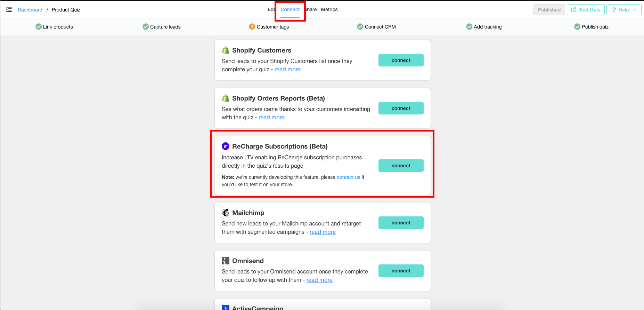Click the Shopify Orders Reports logo icon
Viewport: 644px width, 310px height.
coord(226,98)
